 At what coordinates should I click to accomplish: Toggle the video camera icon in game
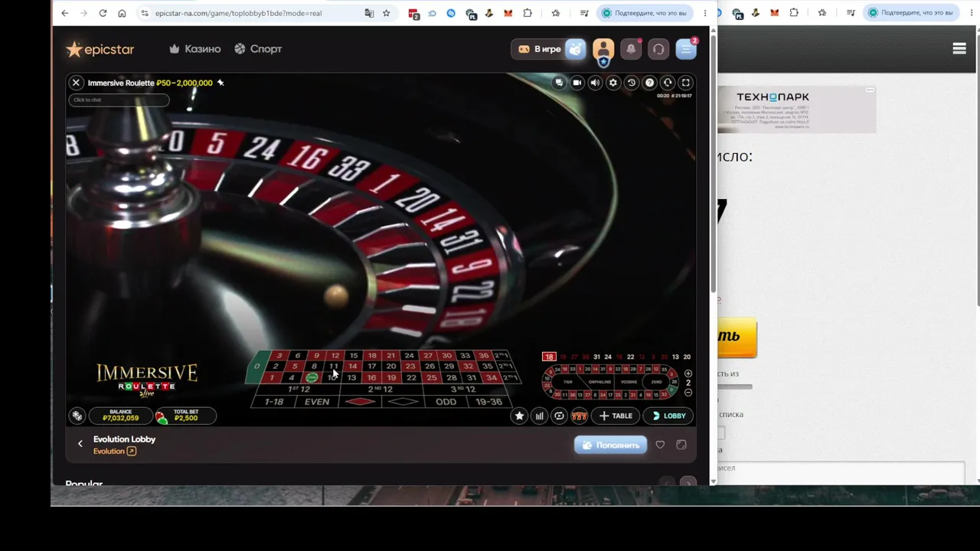(x=577, y=83)
